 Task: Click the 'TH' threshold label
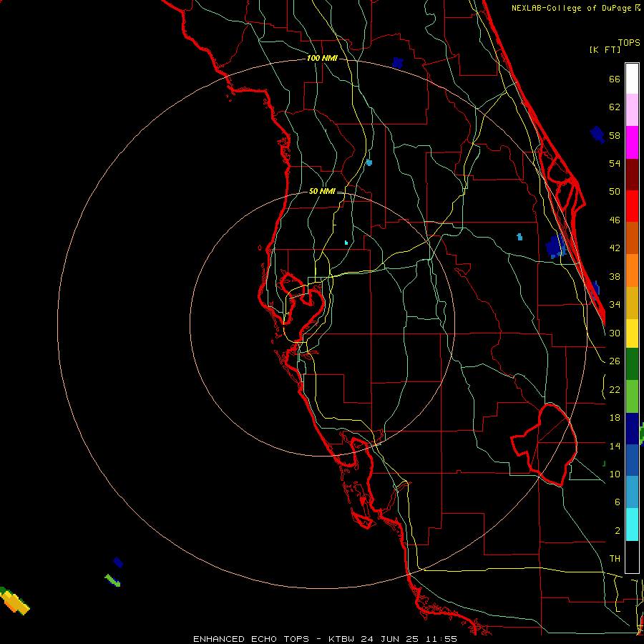615,558
